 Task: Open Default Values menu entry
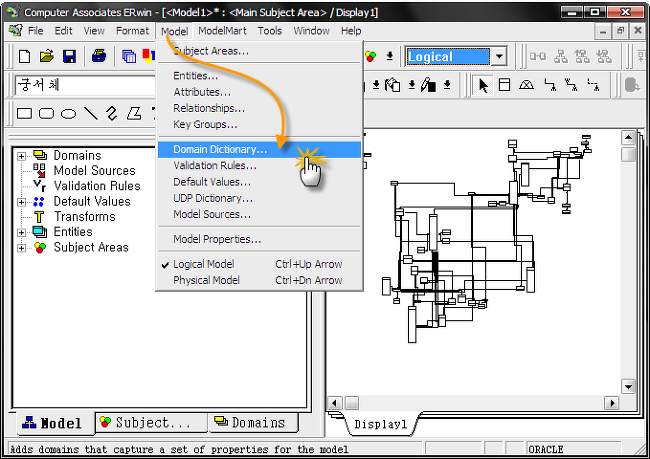point(259,182)
